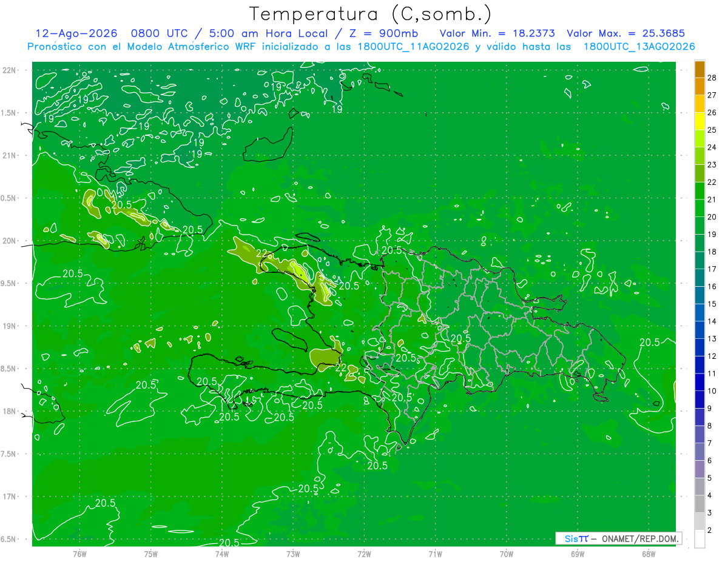Click the init time "1800UTC_11AGO2026"
The height and width of the screenshot is (562, 728).
(x=413, y=47)
